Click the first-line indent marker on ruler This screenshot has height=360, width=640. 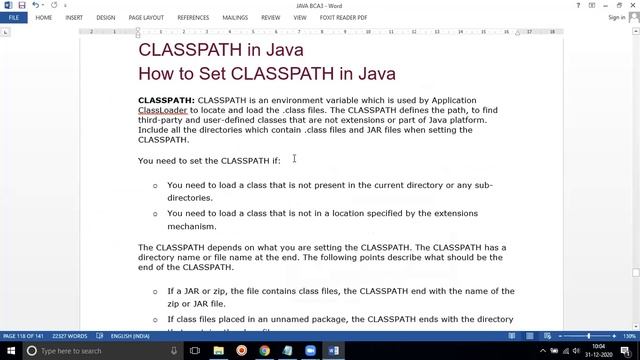(138, 29)
